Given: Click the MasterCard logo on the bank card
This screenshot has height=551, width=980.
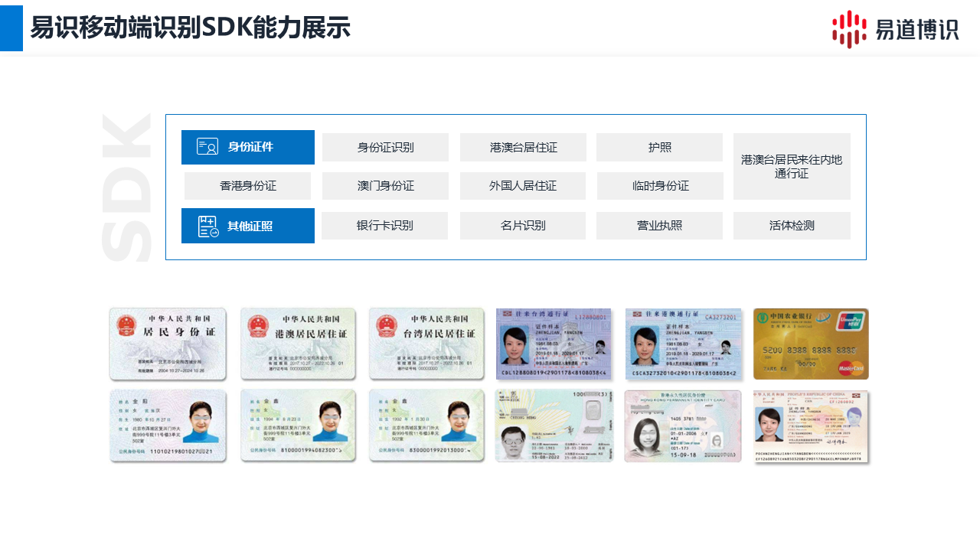Looking at the screenshot, I should pyautogui.click(x=851, y=367).
